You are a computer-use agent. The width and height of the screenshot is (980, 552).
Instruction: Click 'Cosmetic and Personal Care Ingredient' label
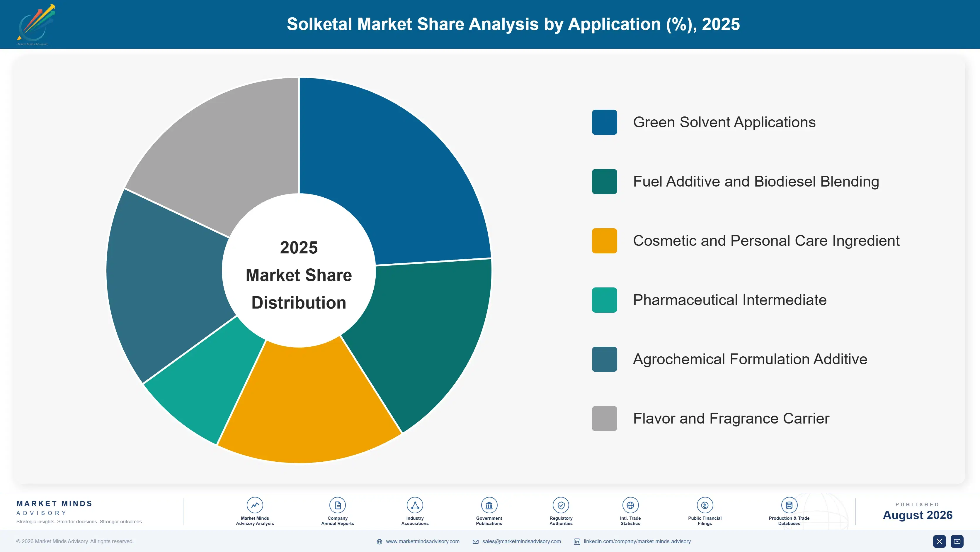(x=766, y=241)
